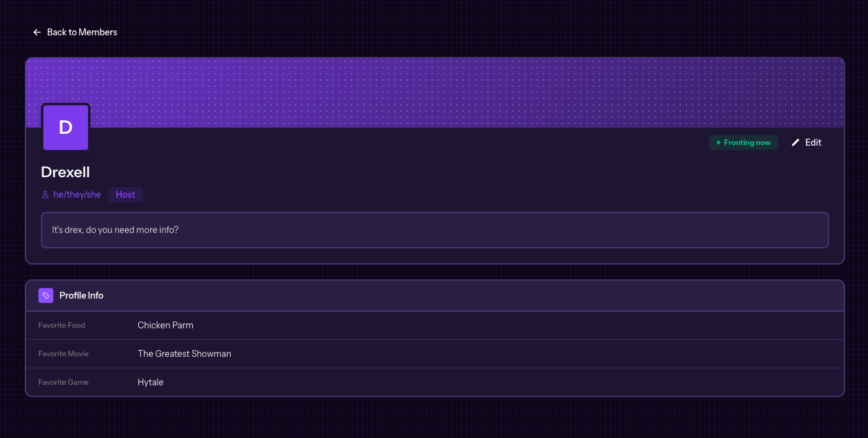Click the "It's drex" bio description box
Screen dimensions: 868x438
[434, 230]
